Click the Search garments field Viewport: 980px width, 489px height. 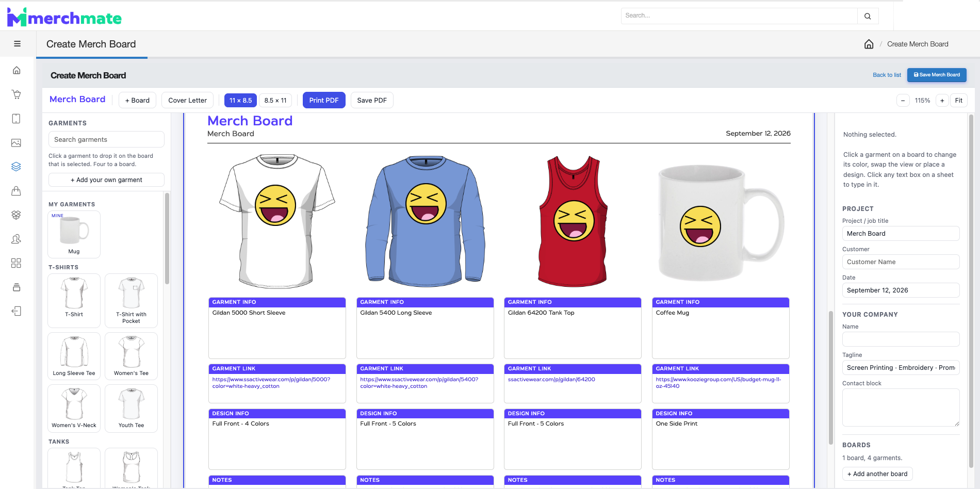(x=106, y=139)
